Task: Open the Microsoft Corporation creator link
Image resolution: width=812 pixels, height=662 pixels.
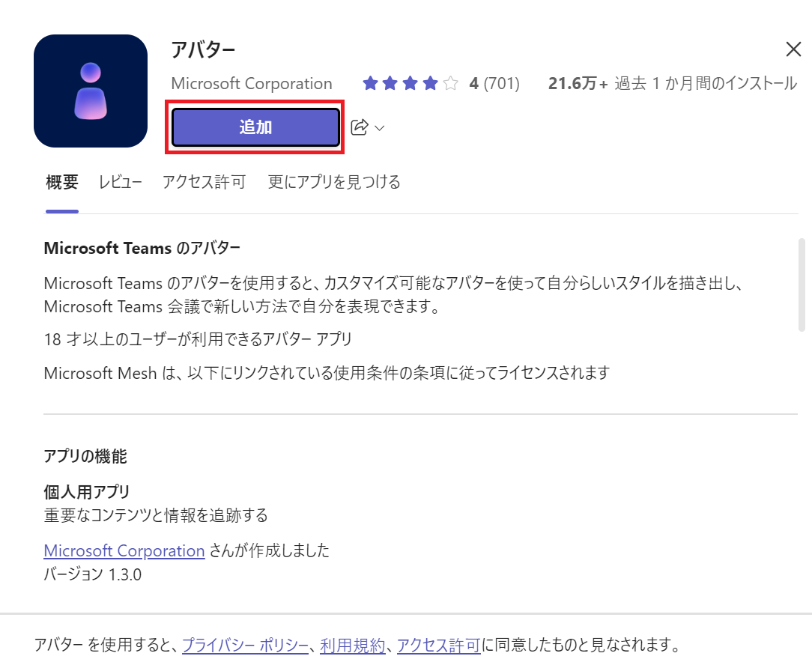Action: click(124, 550)
